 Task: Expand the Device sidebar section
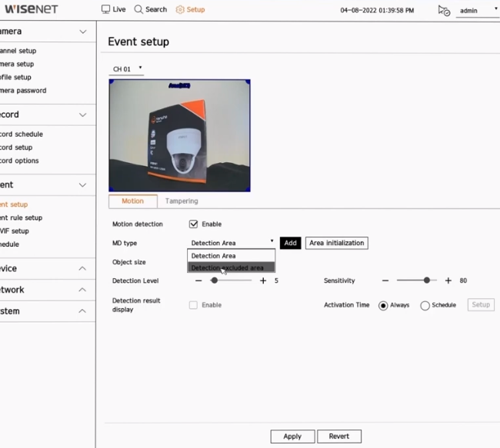(x=82, y=268)
